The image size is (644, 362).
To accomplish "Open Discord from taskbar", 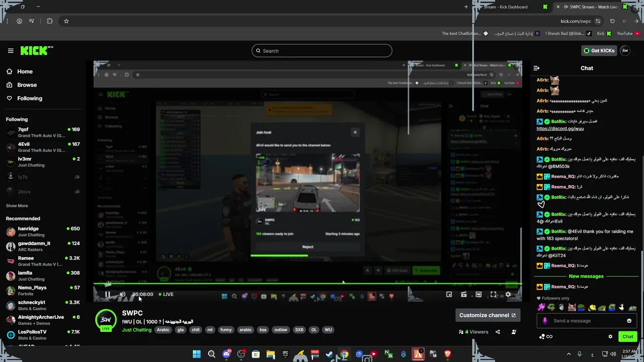I will [226, 354].
